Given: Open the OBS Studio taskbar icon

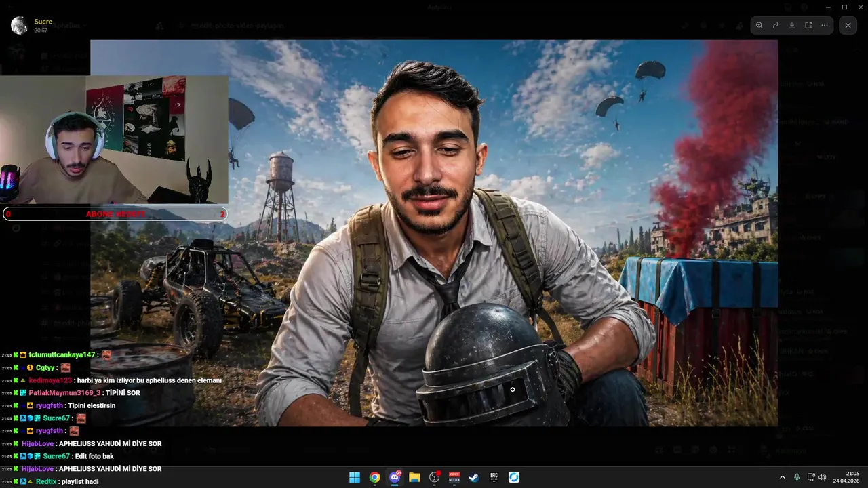Looking at the screenshot, I should (435, 477).
